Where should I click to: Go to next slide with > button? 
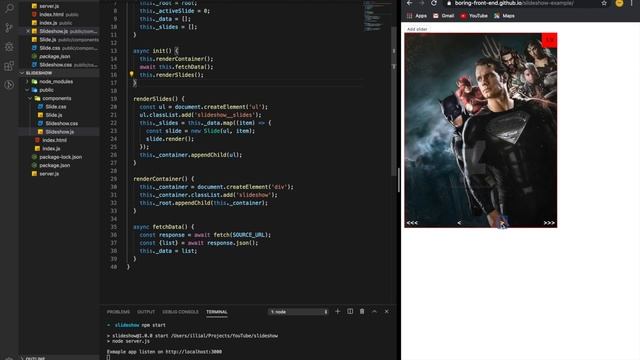pos(502,223)
